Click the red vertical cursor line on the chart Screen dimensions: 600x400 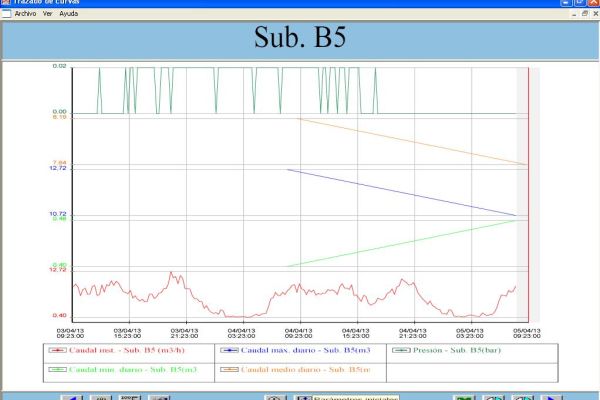click(x=528, y=194)
